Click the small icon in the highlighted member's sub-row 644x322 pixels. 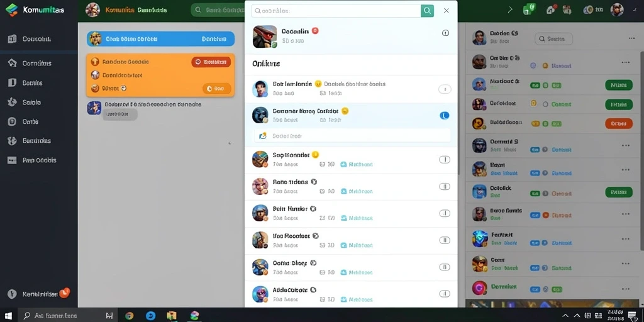tap(263, 136)
